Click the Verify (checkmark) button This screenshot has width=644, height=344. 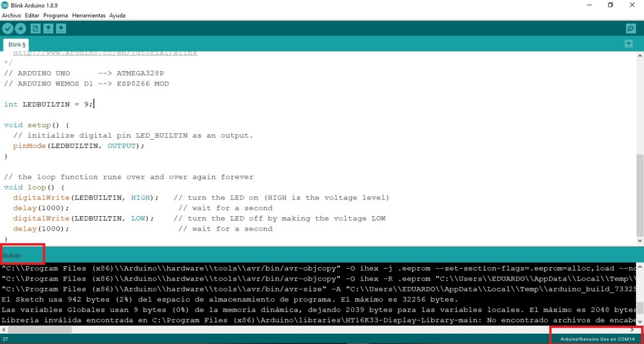click(7, 29)
